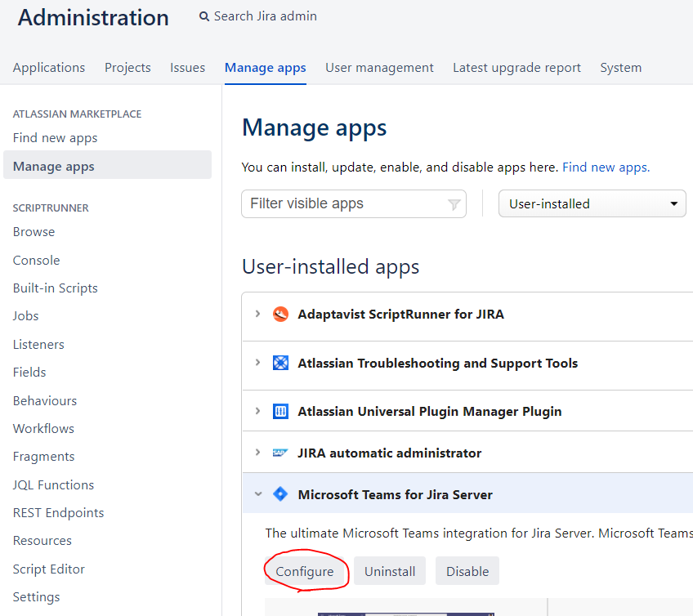
Task: Select the Manage apps top tab
Action: coord(265,68)
